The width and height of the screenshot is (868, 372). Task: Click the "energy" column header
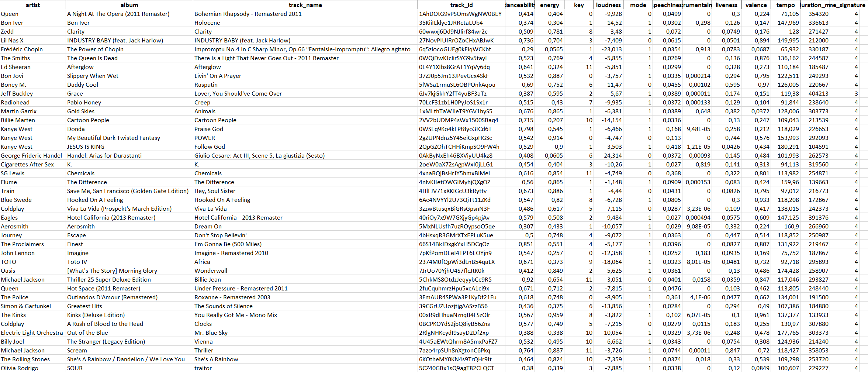click(550, 5)
